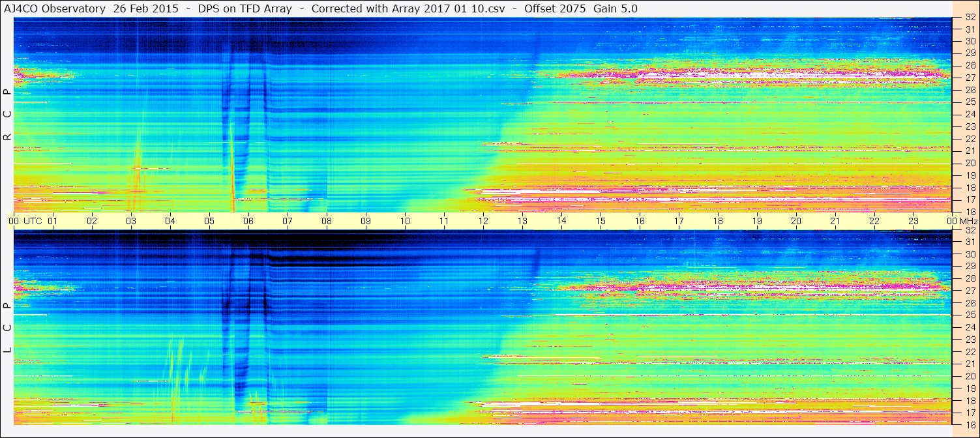Image resolution: width=980 pixels, height=438 pixels.
Task: Click the 23 MHz tick of LCP panel
Action: tap(970, 340)
